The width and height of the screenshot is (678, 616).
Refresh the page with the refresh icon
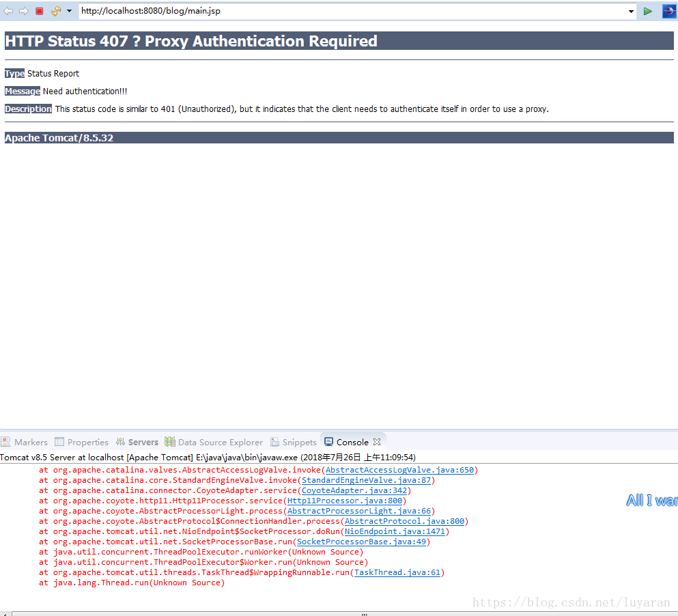pyautogui.click(x=56, y=11)
